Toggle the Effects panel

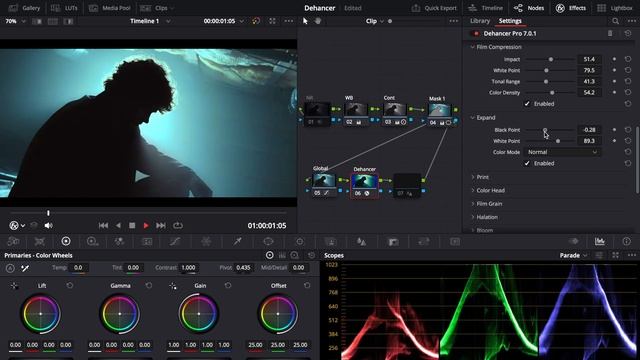571,8
